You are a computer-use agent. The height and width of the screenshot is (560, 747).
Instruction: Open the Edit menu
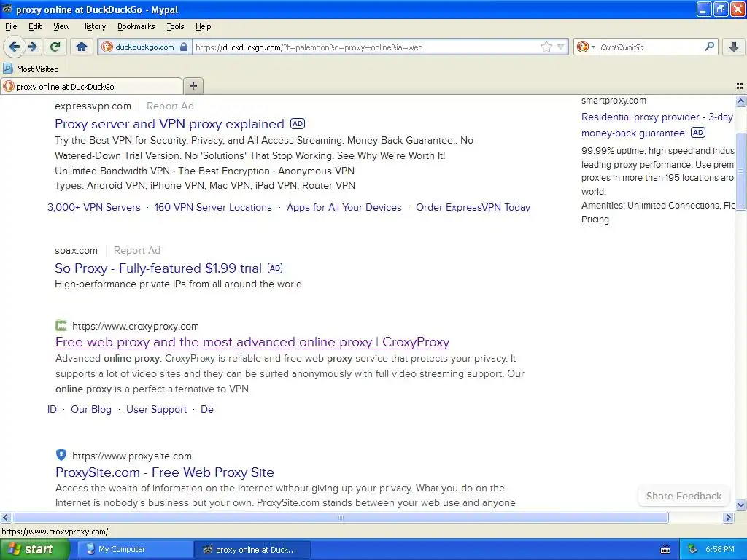coord(35,26)
